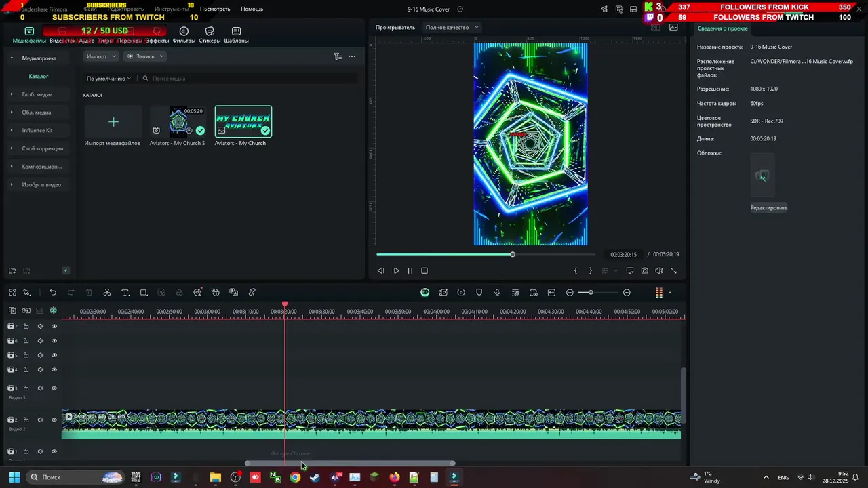Fit the timeline to window width
The width and height of the screenshot is (868, 488).
tap(551, 292)
